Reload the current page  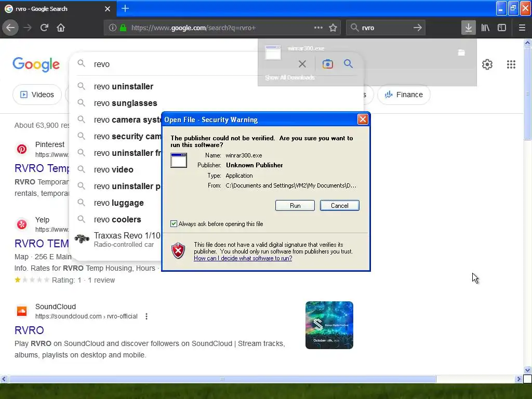[x=44, y=28]
